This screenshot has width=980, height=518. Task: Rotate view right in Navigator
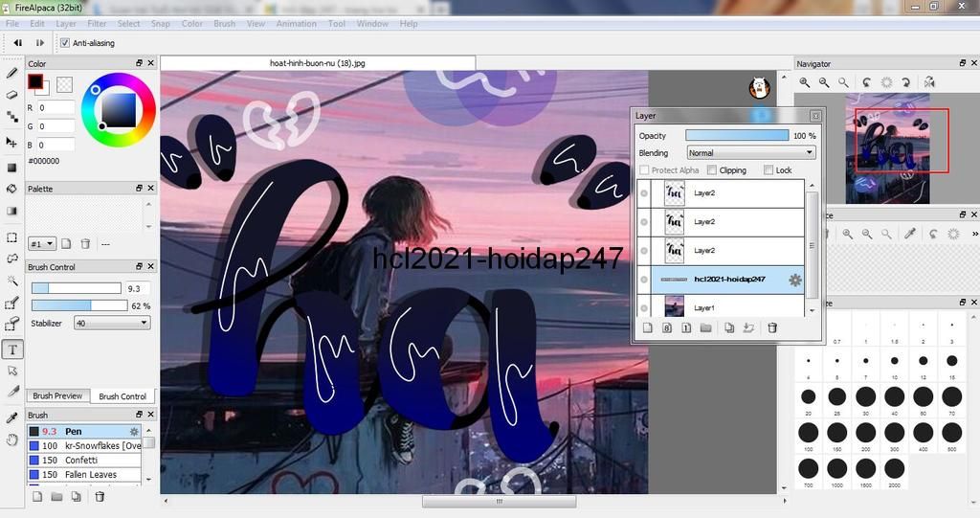905,82
